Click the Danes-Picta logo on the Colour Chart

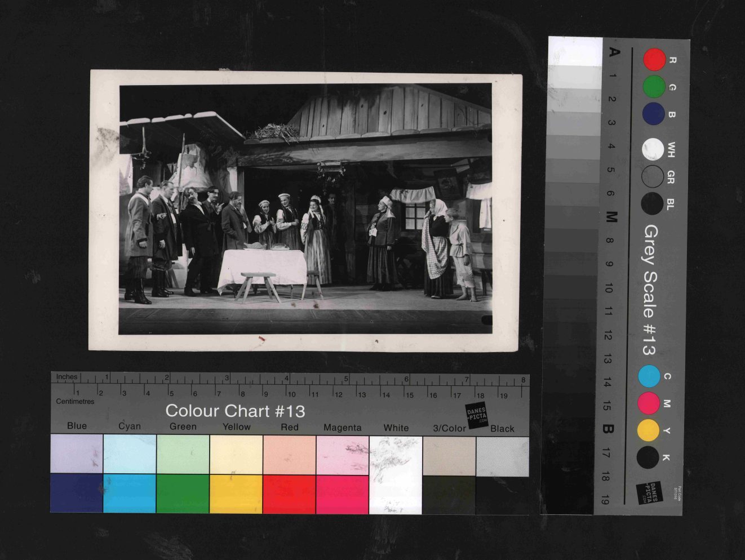point(477,416)
